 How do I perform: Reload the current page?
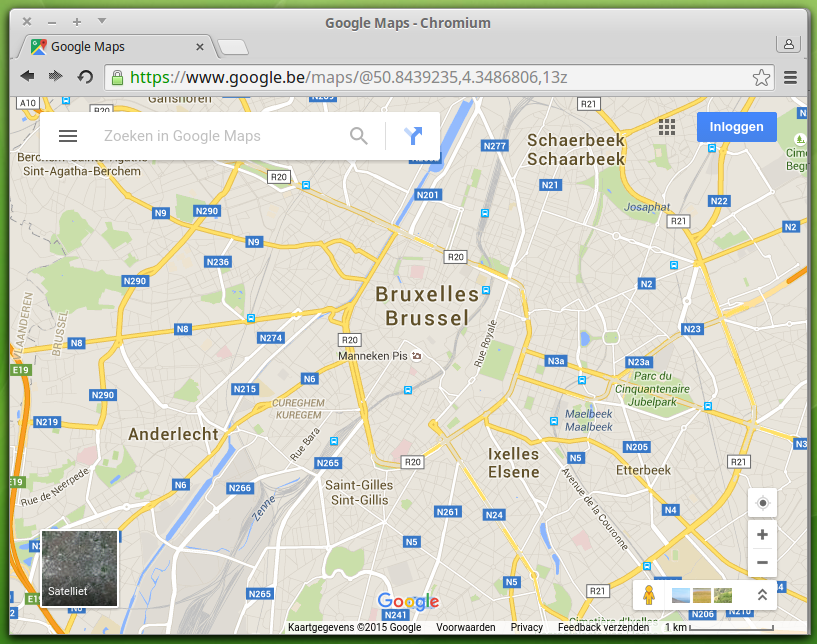[x=86, y=77]
